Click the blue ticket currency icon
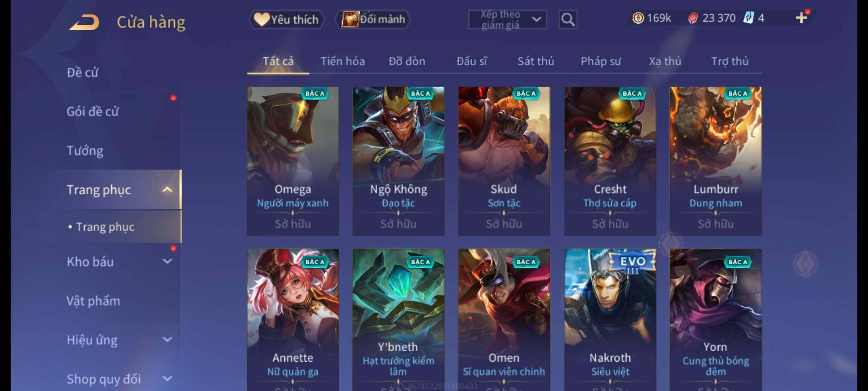868x391 pixels. pos(748,18)
